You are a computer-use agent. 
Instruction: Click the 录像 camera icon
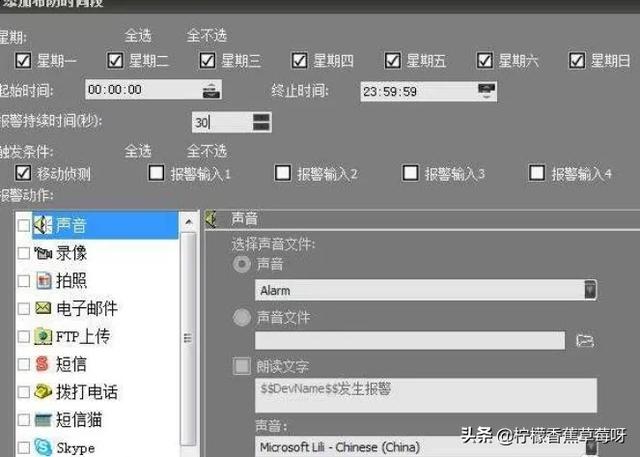pyautogui.click(x=43, y=253)
